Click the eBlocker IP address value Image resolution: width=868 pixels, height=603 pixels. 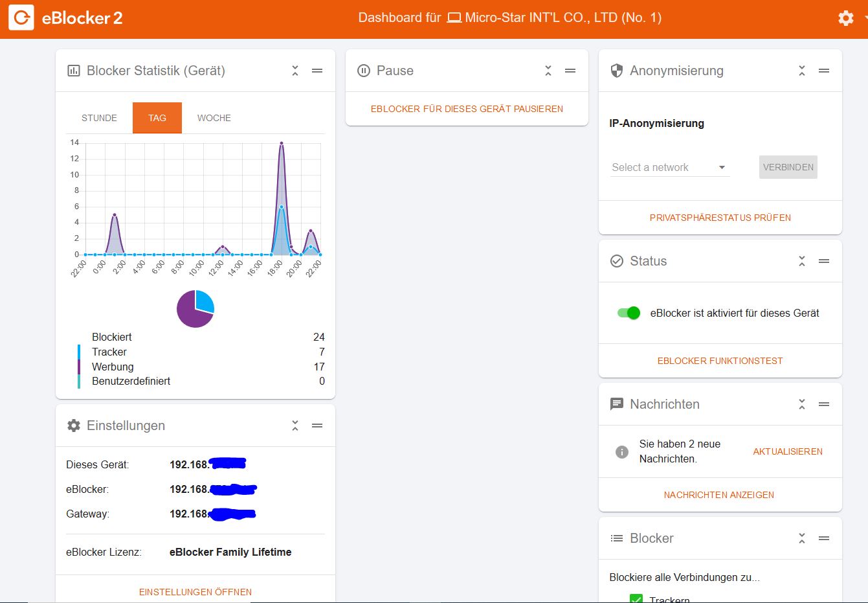coord(214,489)
